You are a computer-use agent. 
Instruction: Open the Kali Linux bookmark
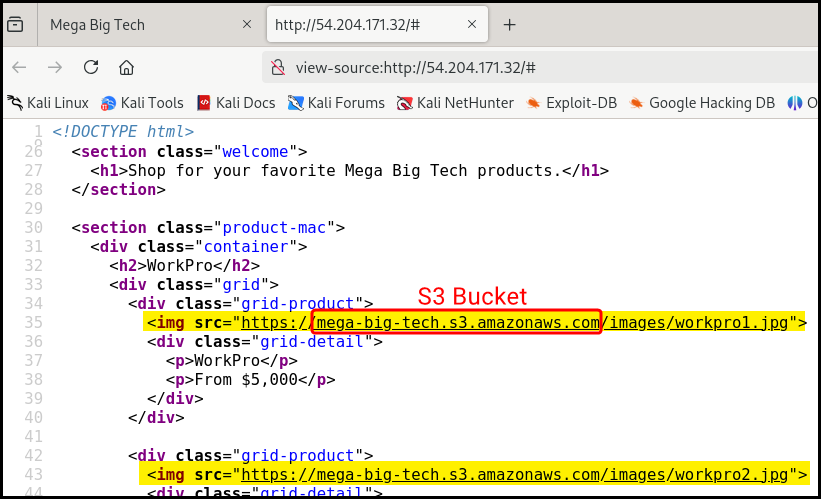(x=48, y=103)
